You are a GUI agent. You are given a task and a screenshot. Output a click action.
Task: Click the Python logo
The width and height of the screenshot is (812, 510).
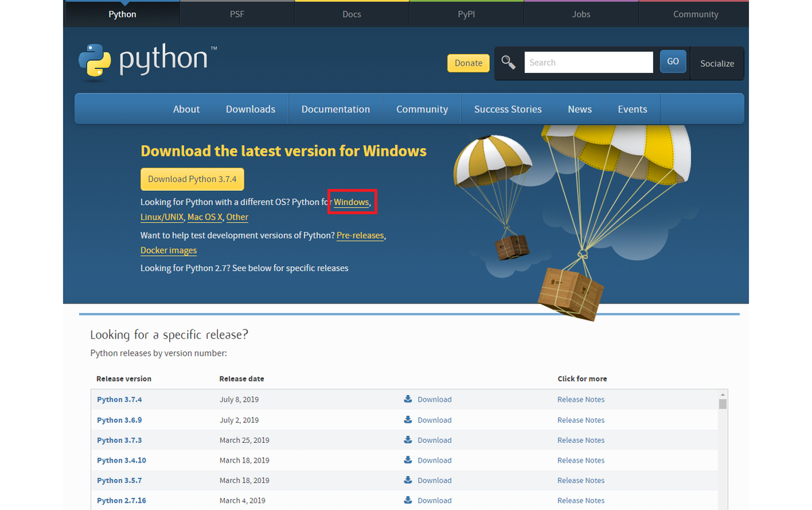148,60
